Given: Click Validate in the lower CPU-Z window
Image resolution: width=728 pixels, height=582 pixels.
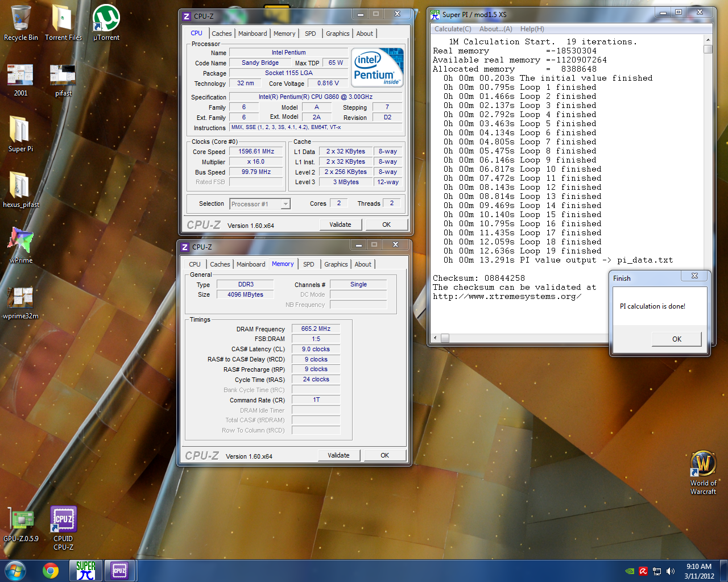Looking at the screenshot, I should [338, 455].
